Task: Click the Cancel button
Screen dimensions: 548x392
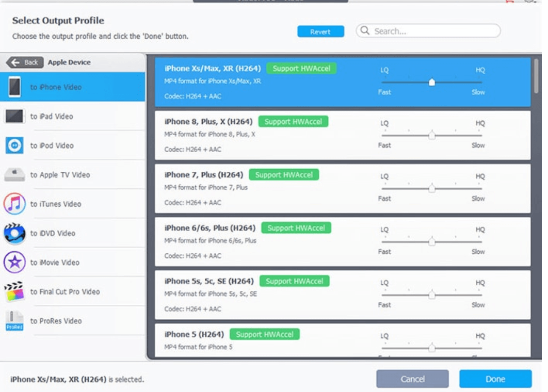Action: (412, 378)
